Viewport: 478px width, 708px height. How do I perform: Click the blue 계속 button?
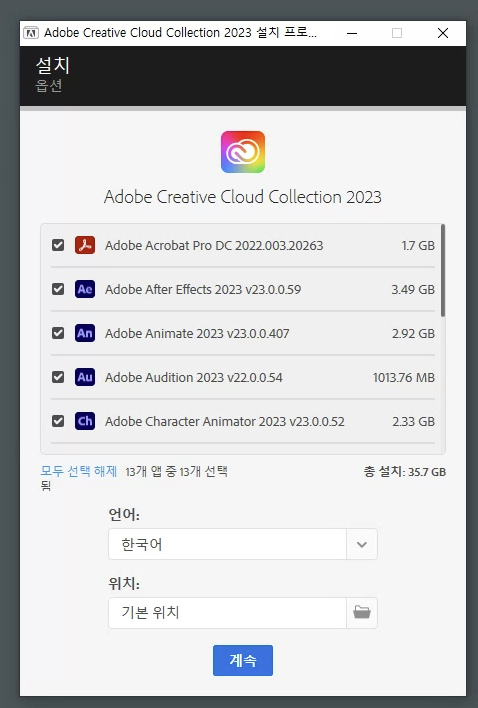[243, 660]
